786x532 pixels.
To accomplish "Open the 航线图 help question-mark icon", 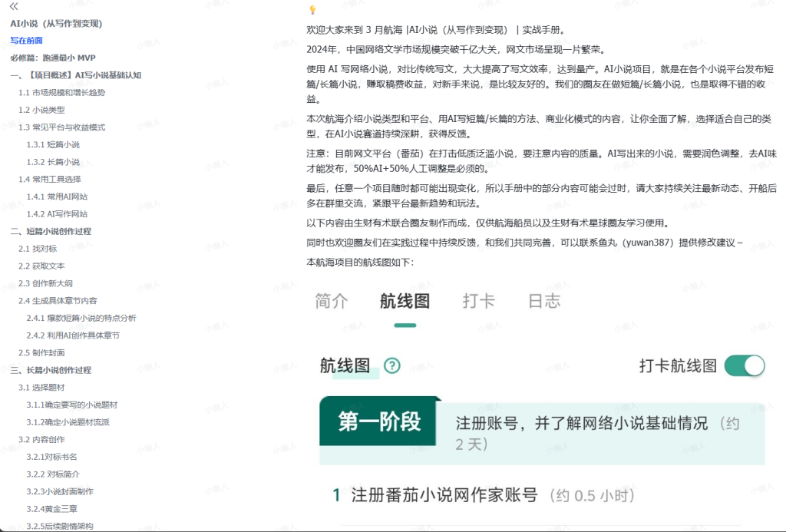I will tap(392, 365).
